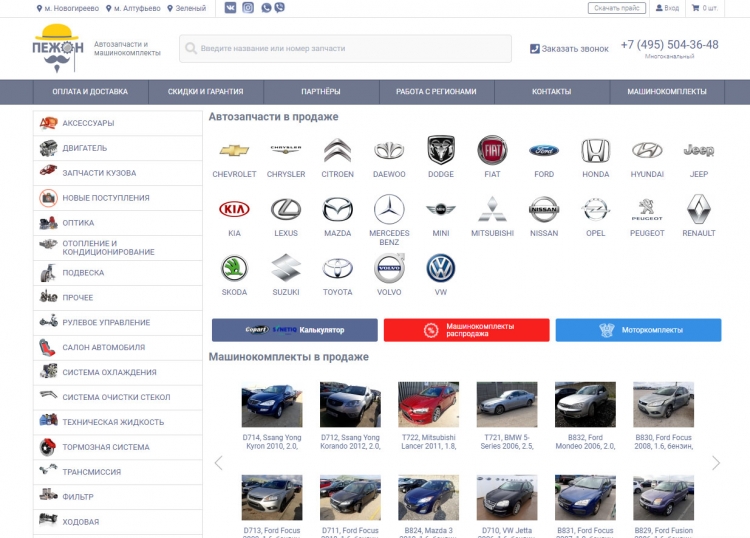This screenshot has width=750, height=538.
Task: Select the Hyundai brand logo
Action: tap(647, 151)
